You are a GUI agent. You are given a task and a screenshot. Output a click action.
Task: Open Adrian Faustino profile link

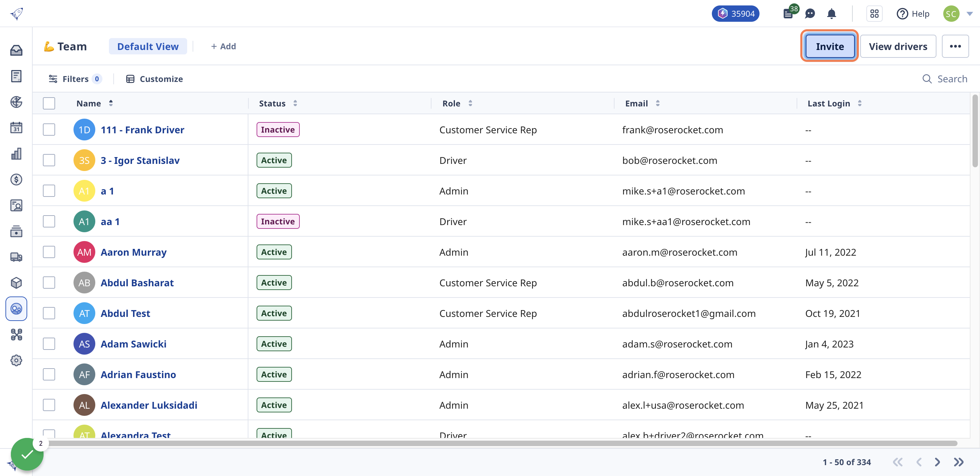(x=138, y=374)
